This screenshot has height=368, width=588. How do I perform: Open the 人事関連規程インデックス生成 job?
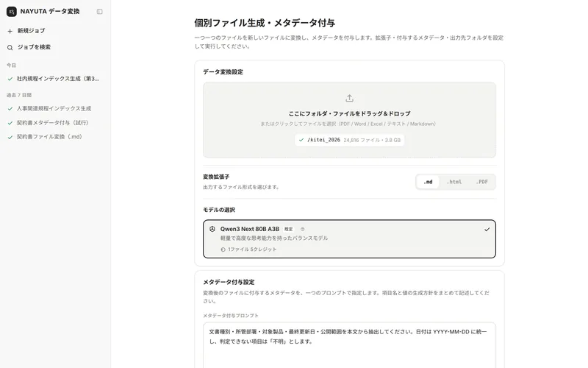(x=55, y=108)
